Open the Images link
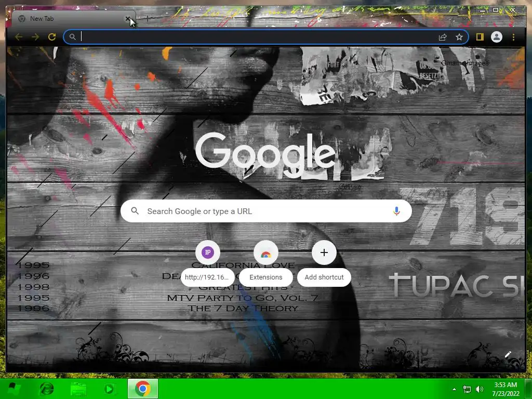The image size is (532, 399). [477, 63]
